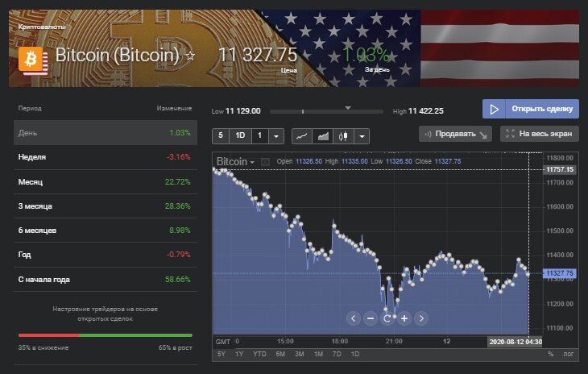Add Bitcoin to favorites with star icon

coord(191,56)
